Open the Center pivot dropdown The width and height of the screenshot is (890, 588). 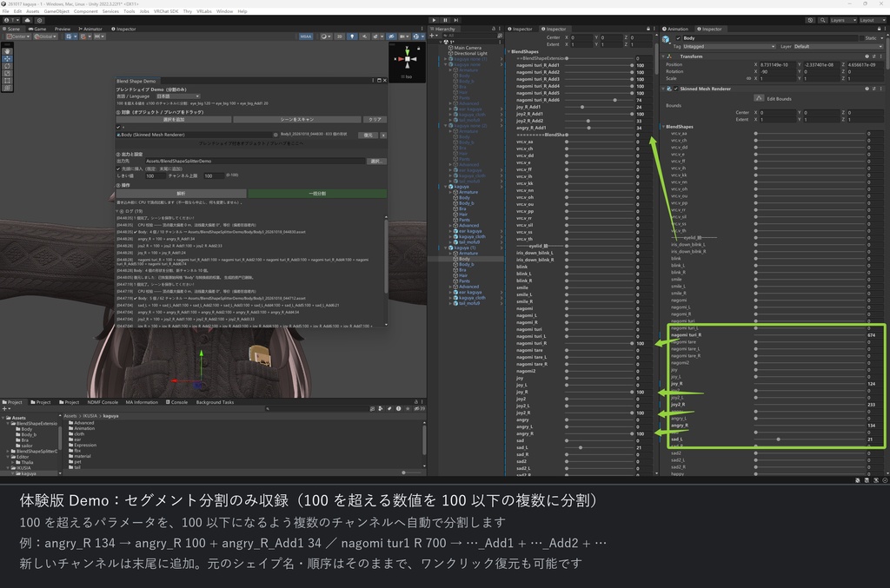[17, 36]
